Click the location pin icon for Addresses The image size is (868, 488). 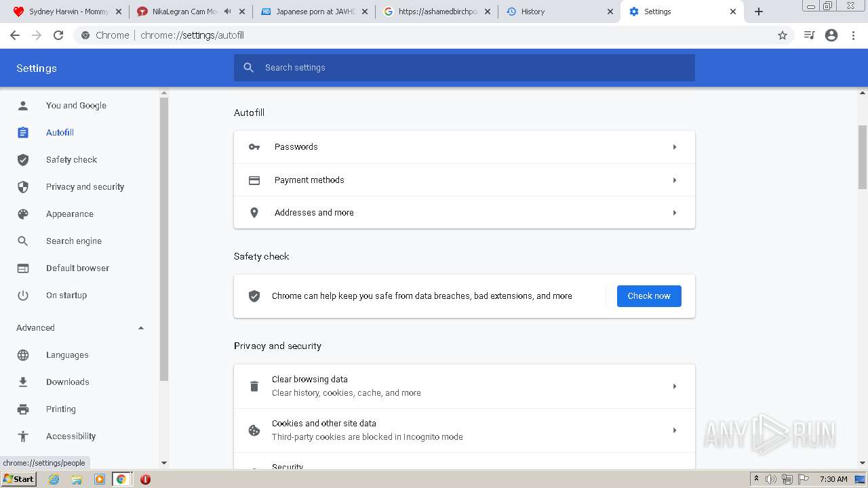254,213
